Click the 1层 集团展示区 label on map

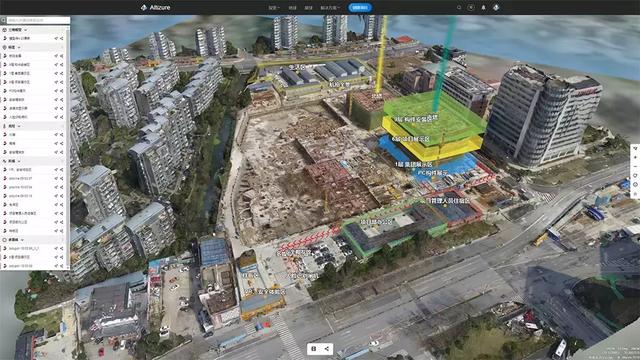[x=413, y=164]
